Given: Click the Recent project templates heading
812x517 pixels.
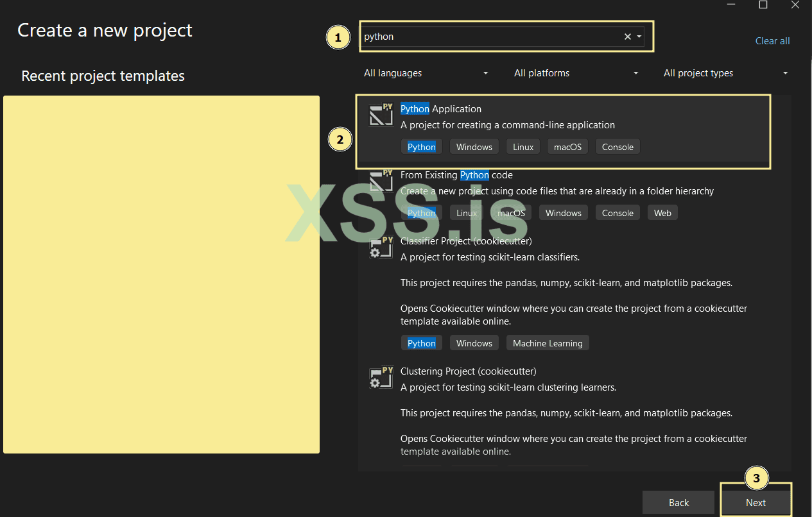Looking at the screenshot, I should coord(103,76).
